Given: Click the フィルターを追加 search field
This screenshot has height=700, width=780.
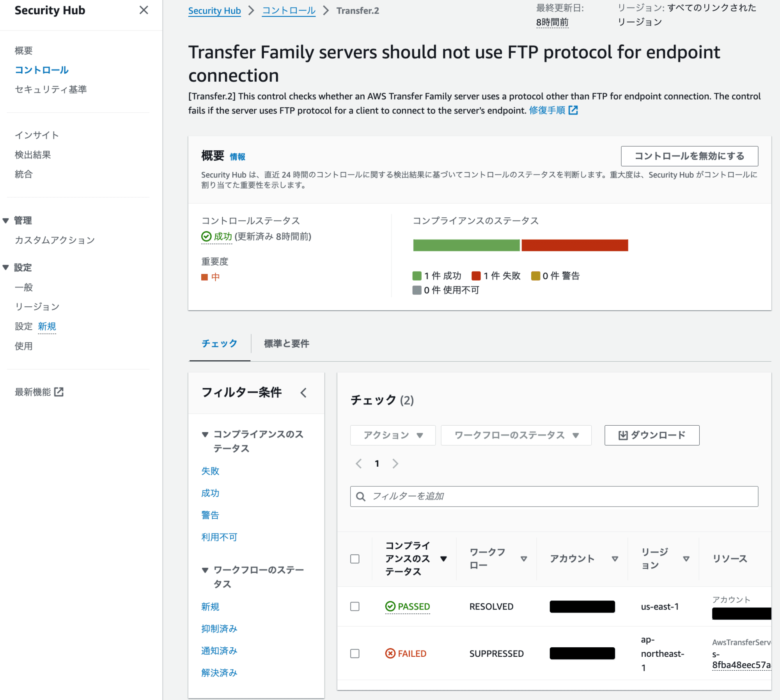Looking at the screenshot, I should (x=554, y=496).
